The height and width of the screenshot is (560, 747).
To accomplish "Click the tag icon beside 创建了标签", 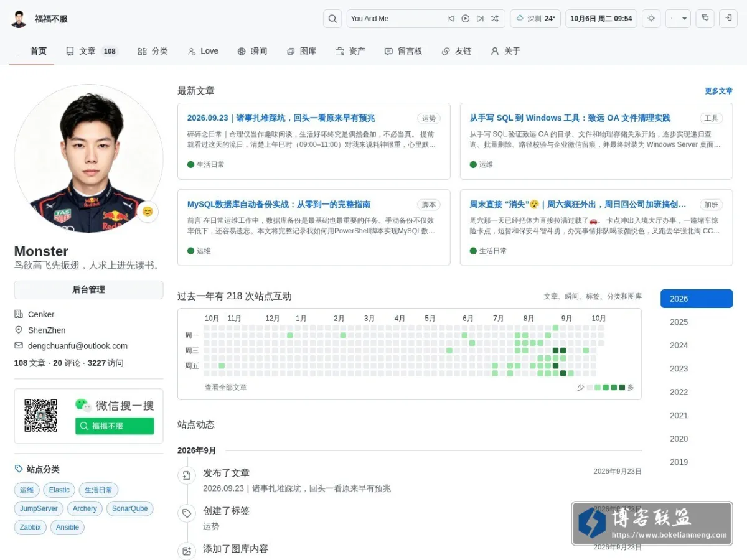I will [186, 513].
